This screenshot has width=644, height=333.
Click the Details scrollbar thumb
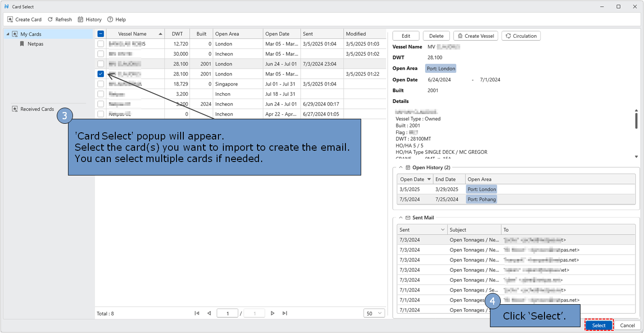636,121
